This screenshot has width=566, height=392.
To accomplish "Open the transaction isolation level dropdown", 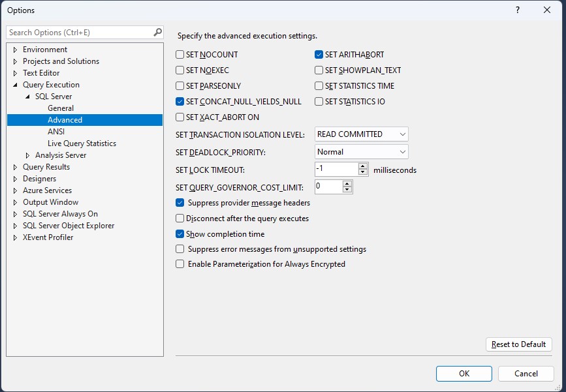I will (x=403, y=134).
